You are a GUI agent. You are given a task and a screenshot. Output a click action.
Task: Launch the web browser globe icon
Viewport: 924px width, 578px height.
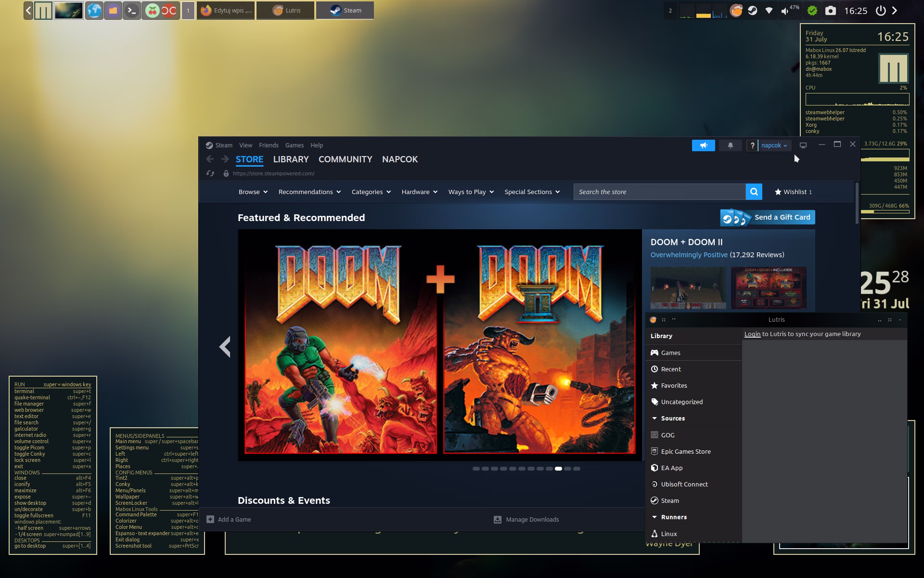94,11
